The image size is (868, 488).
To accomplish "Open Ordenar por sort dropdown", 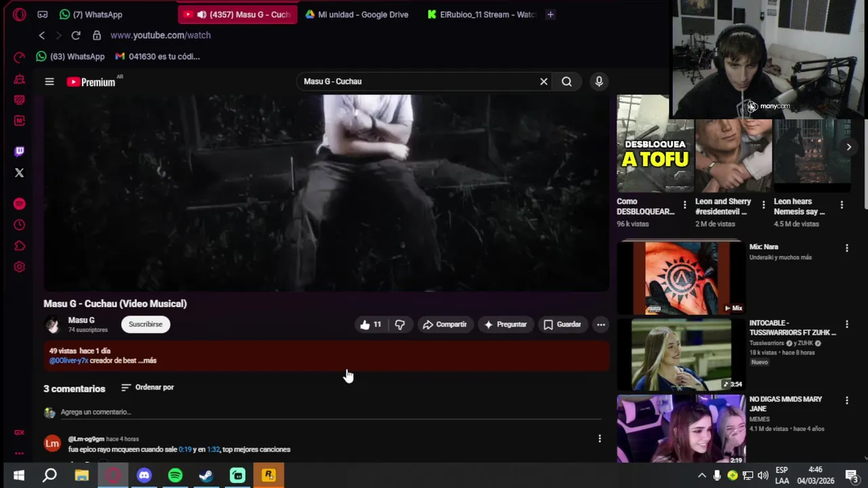I will [147, 388].
